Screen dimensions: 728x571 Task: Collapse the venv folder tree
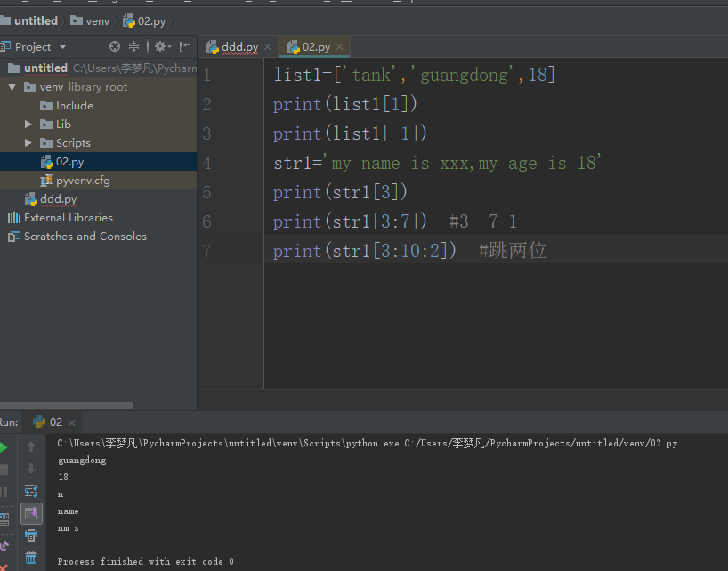pyautogui.click(x=12, y=87)
